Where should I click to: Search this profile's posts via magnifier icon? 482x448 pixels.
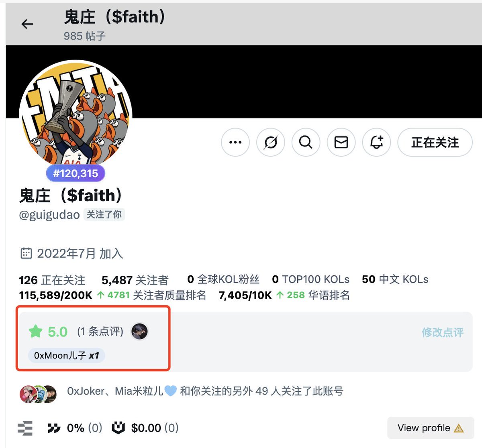(306, 142)
